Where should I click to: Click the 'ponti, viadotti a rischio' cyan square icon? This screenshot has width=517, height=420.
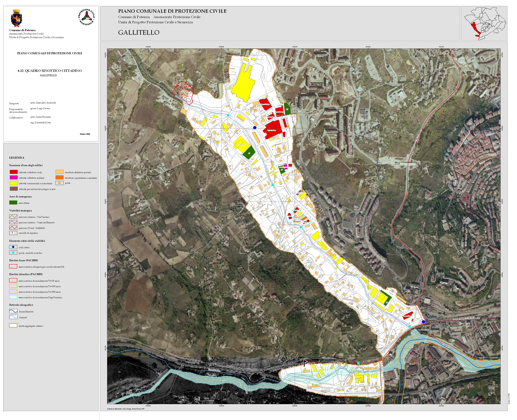click(13, 253)
